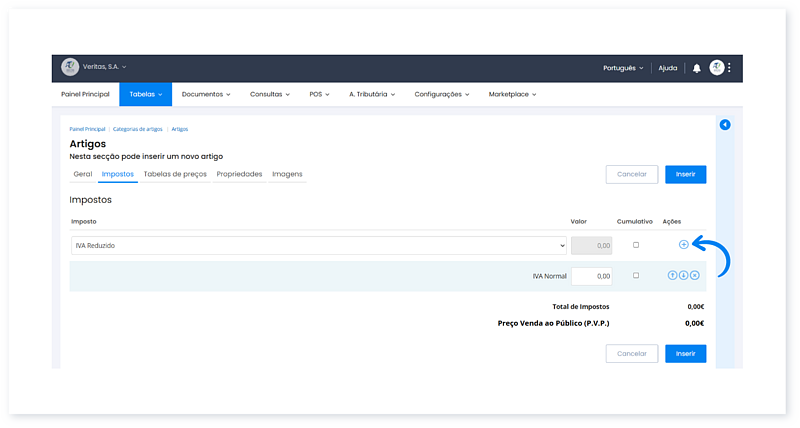Open the Propriedades tab

click(x=239, y=174)
